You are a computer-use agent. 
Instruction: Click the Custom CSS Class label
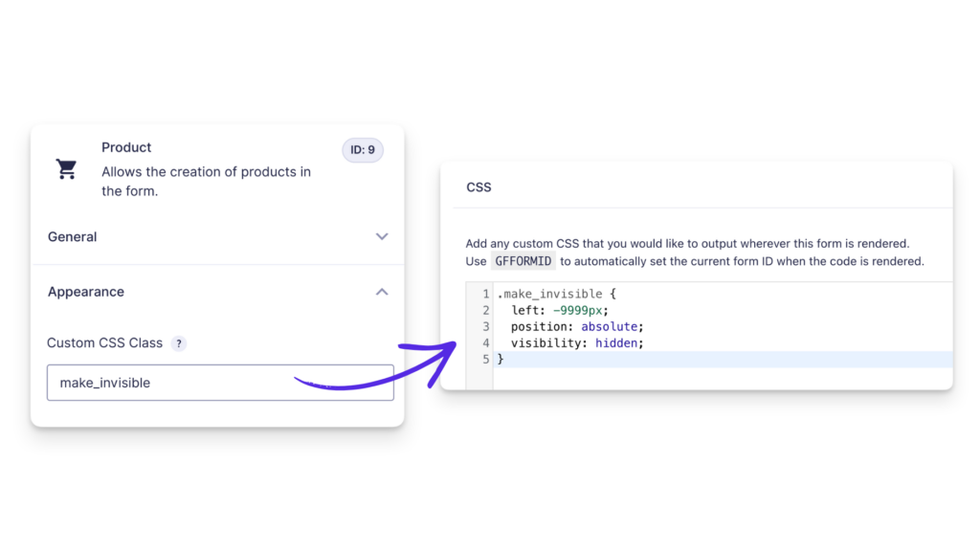coord(104,343)
